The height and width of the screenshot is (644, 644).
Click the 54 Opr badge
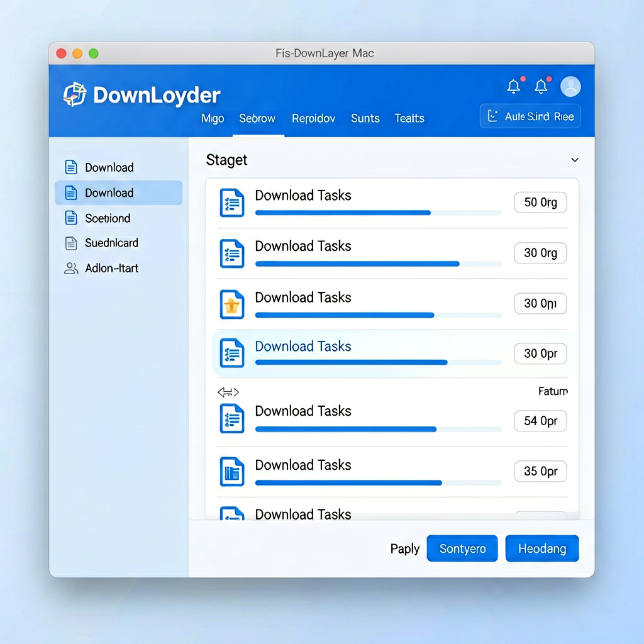coord(540,421)
